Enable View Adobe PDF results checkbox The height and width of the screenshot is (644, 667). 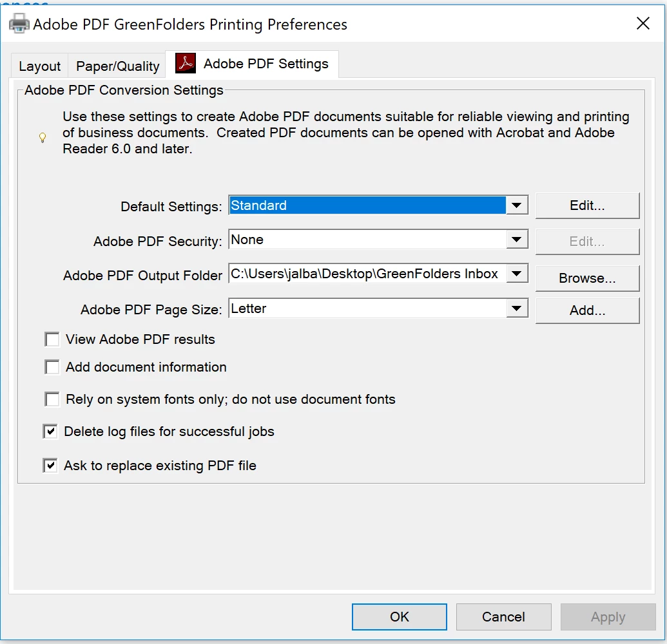click(52, 339)
